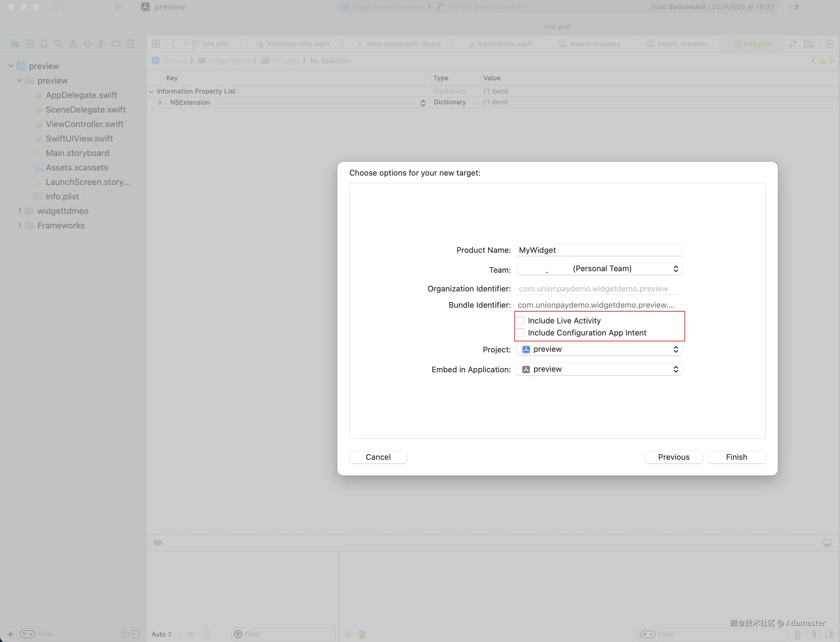Screen dimensions: 840x642
Task: Open the Embed in Application dropdown
Action: (x=599, y=369)
